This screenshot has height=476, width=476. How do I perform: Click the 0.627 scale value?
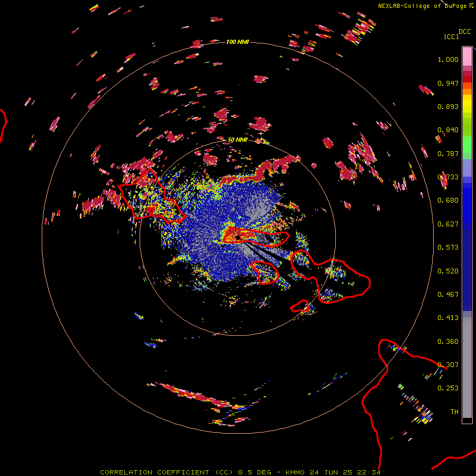(x=448, y=224)
